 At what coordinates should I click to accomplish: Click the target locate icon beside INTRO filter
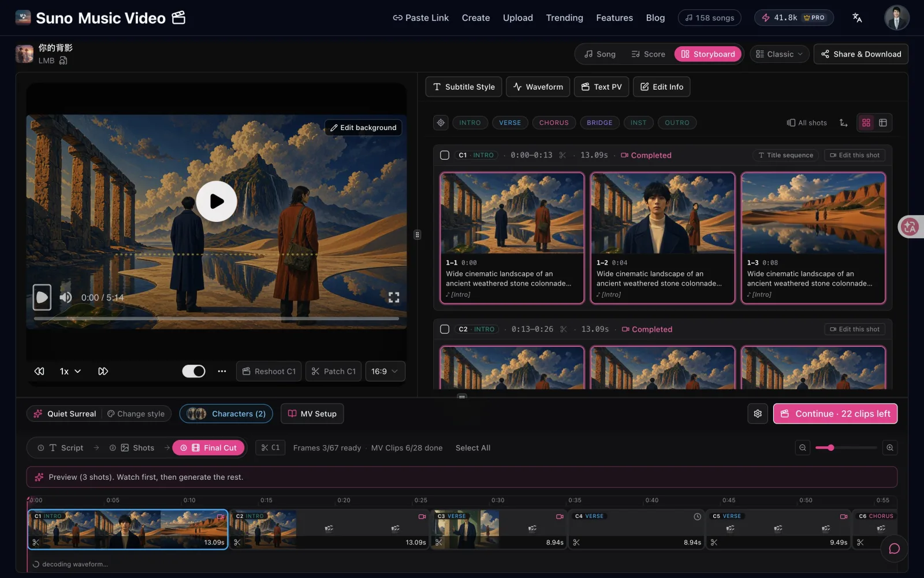pyautogui.click(x=441, y=123)
